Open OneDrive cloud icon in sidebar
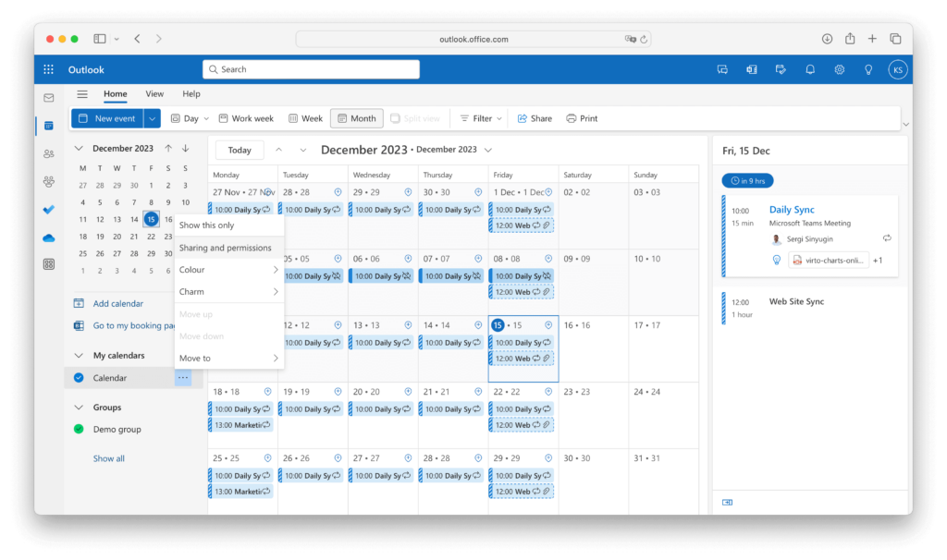947x560 pixels. pyautogui.click(x=49, y=237)
